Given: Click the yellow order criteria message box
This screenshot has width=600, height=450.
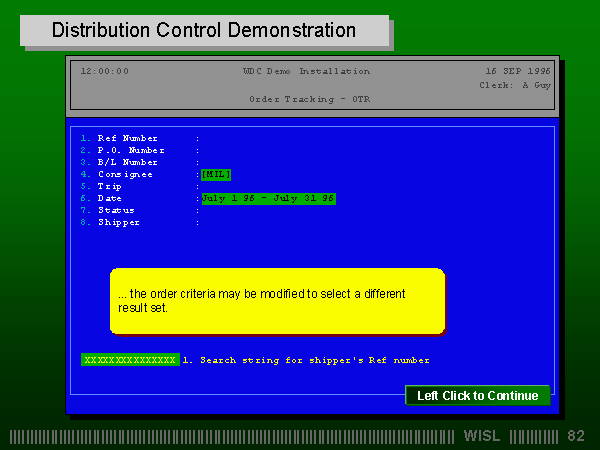Looking at the screenshot, I should (x=277, y=301).
